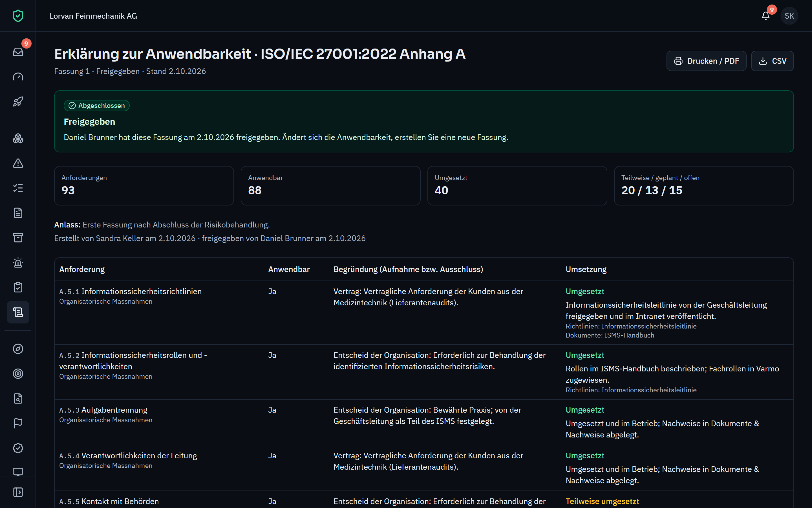Click the Anwendbar 88 summary card
This screenshot has height=508, width=812.
(x=330, y=186)
